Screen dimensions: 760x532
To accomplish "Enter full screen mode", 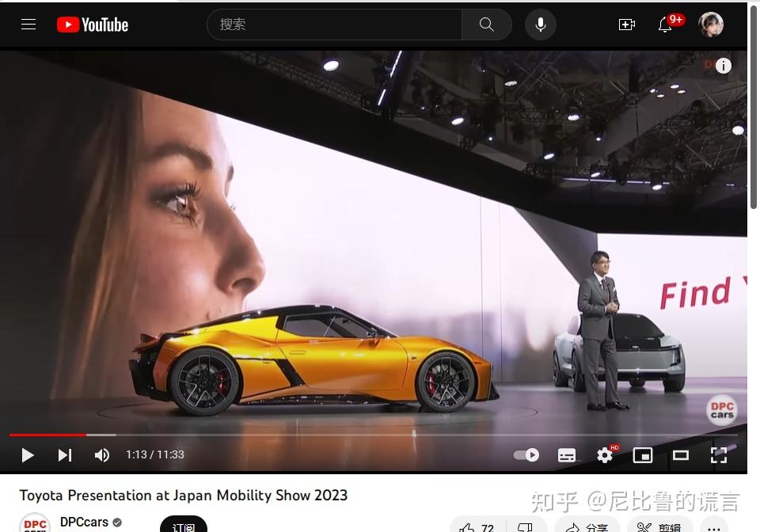I will pyautogui.click(x=718, y=455).
